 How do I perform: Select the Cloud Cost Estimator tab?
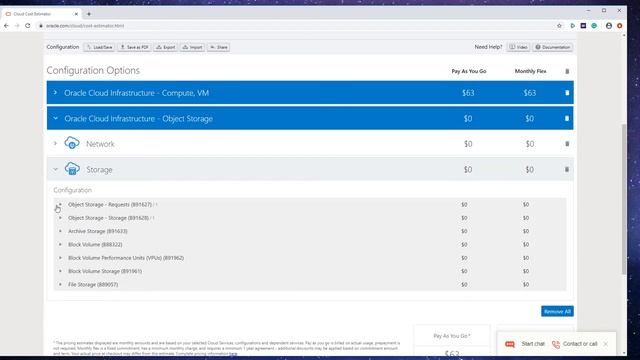point(41,14)
